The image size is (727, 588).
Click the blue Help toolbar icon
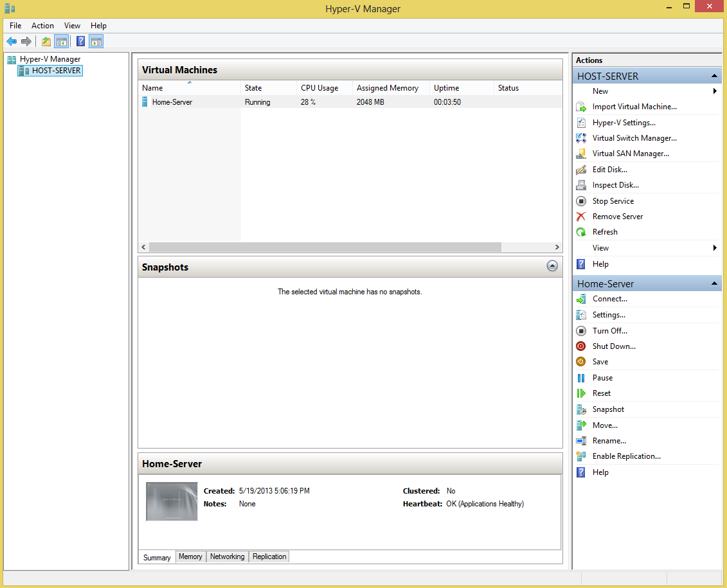pos(81,42)
